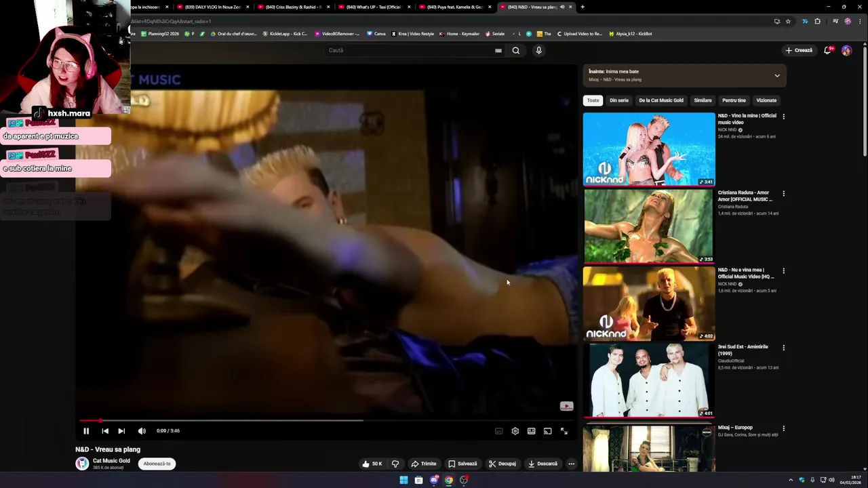868x488 pixels.
Task: Show hidden system tray icons
Action: [791, 480]
